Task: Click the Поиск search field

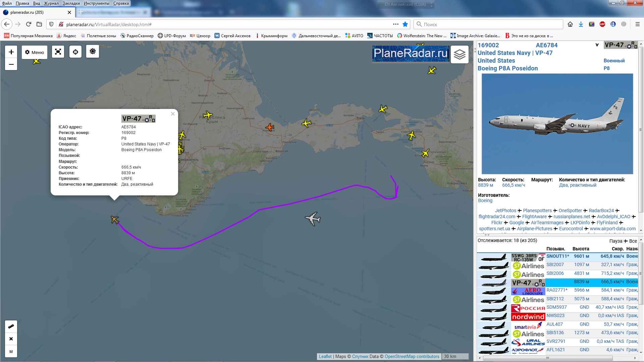Action: coord(488,24)
